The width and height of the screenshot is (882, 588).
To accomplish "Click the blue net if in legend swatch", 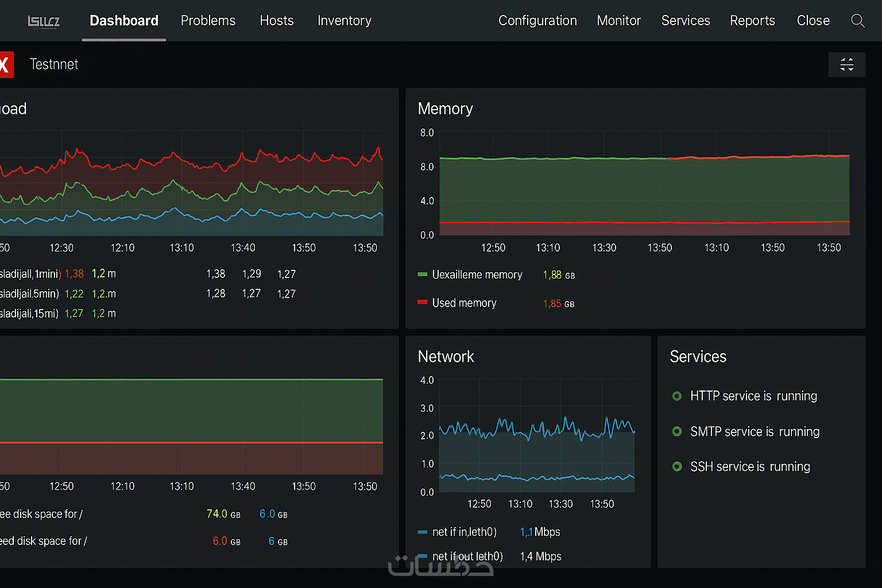I will [x=423, y=532].
